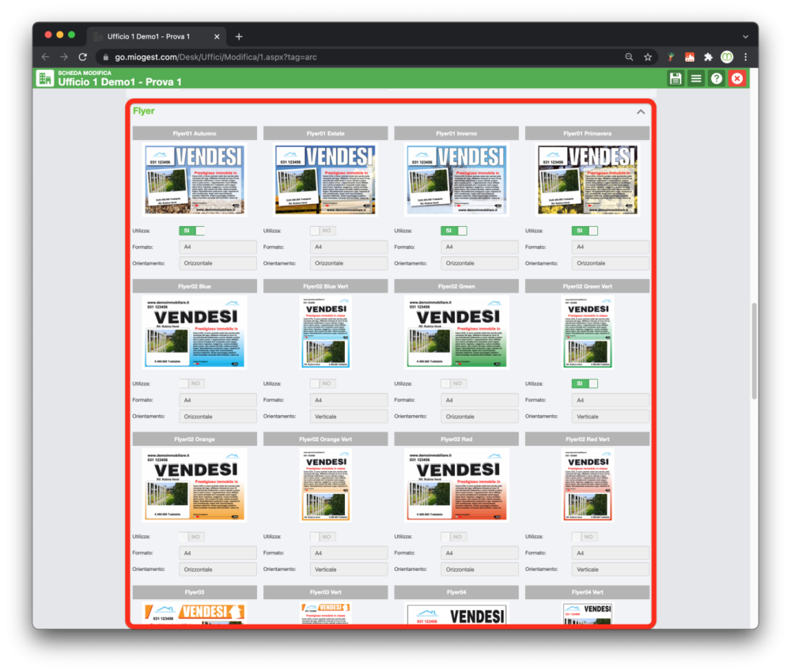Select the Ufficio 1 Demo1 - Prova 1 tab

point(157,36)
